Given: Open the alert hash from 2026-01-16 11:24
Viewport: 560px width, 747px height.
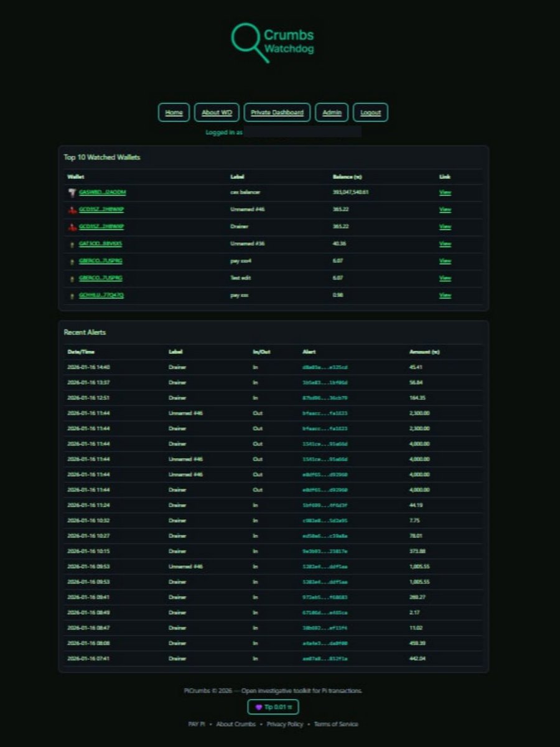Looking at the screenshot, I should [x=325, y=505].
